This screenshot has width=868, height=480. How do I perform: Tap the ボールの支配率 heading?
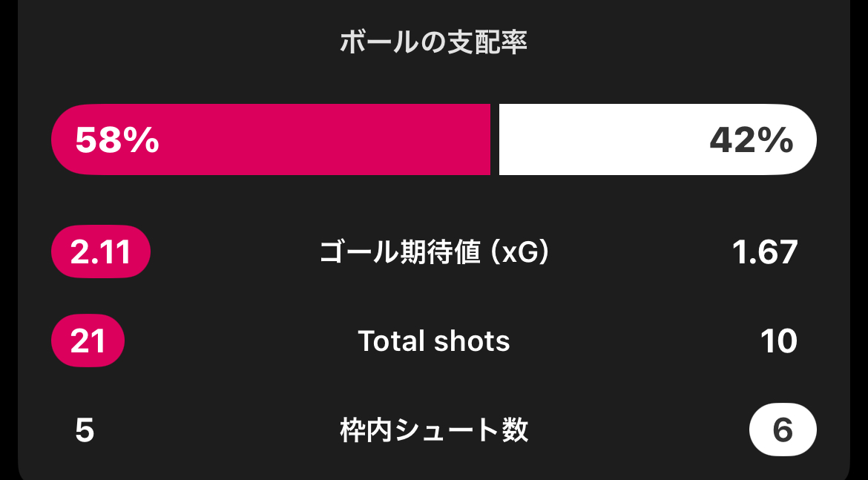coord(433,42)
